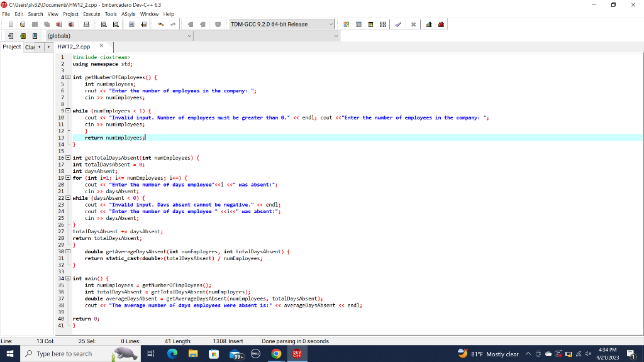Open the globals scope dropdown
This screenshot has width=644, height=362.
click(x=189, y=36)
